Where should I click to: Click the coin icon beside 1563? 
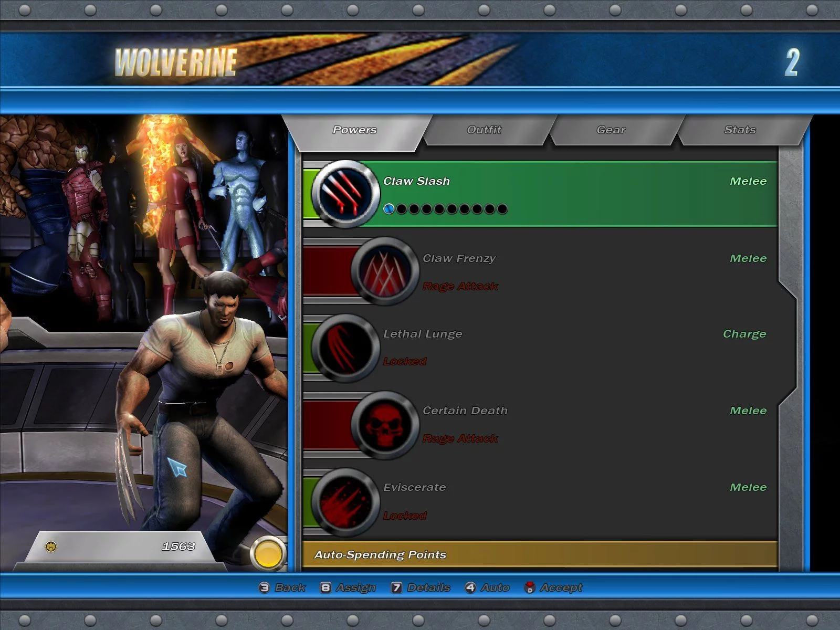click(x=51, y=547)
